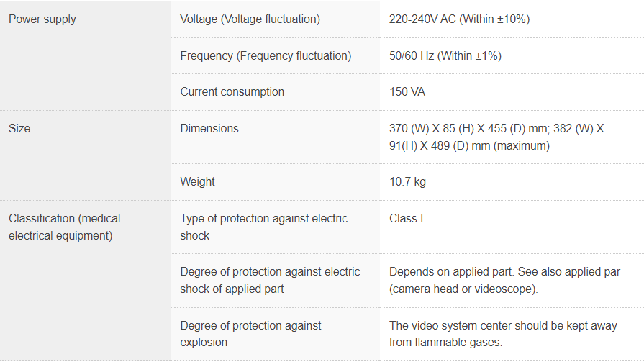This screenshot has height=362, width=644.
Task: Click the Size row header
Action: (x=19, y=128)
